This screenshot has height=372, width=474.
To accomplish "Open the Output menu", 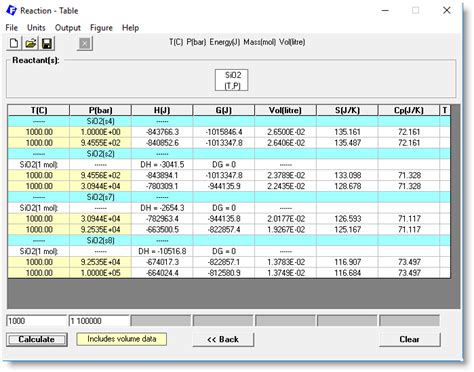I will (68, 28).
